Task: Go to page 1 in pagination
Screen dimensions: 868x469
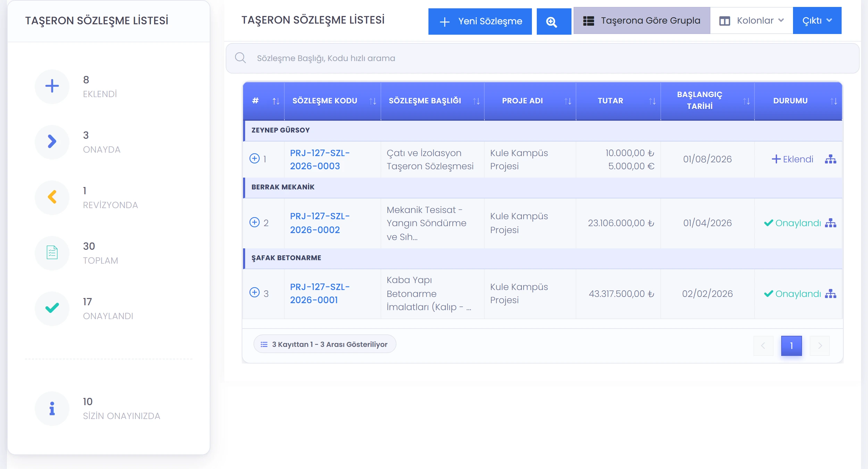Action: 791,346
